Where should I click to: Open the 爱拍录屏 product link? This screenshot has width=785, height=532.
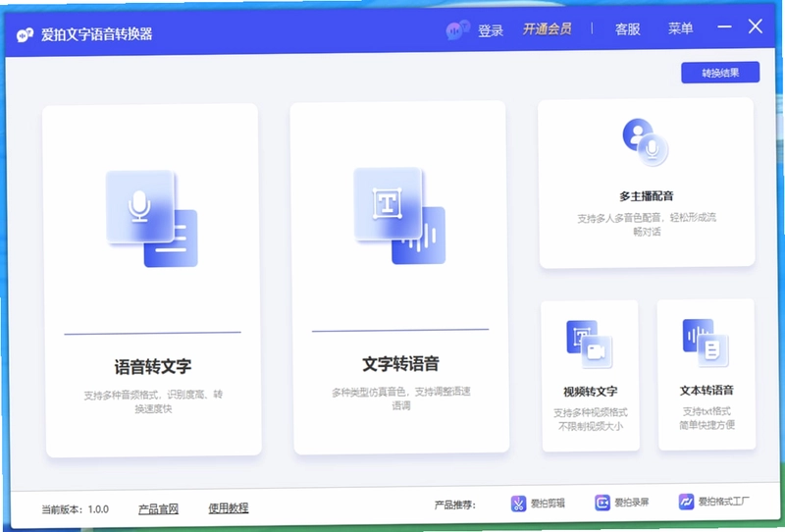point(631,502)
